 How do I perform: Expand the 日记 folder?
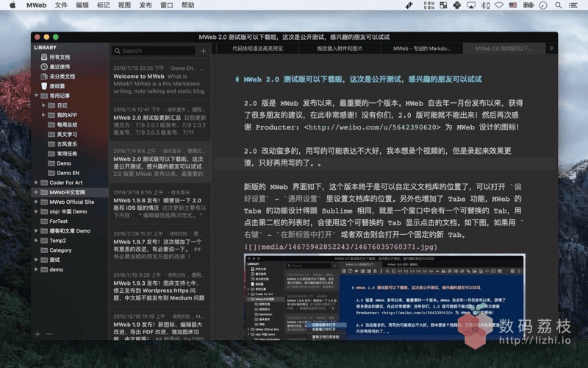coord(43,105)
